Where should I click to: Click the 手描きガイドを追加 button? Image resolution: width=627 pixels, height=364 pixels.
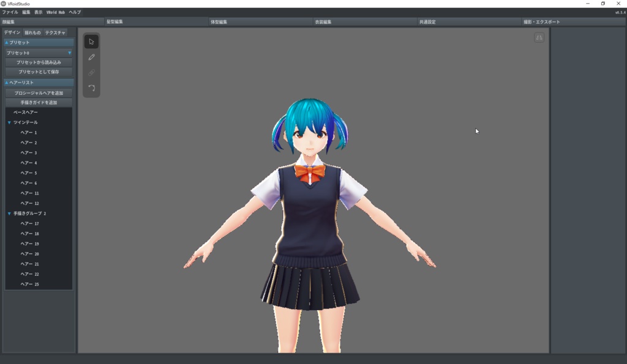click(39, 103)
